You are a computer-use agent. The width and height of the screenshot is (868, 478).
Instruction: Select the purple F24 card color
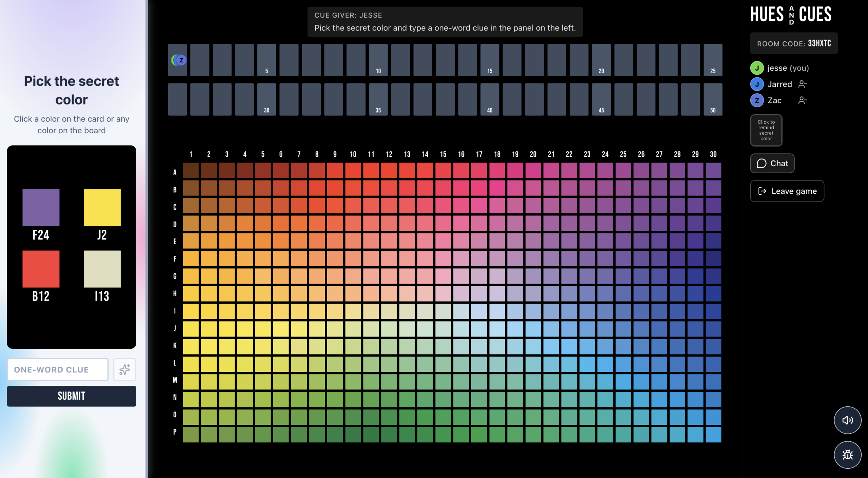(x=41, y=208)
